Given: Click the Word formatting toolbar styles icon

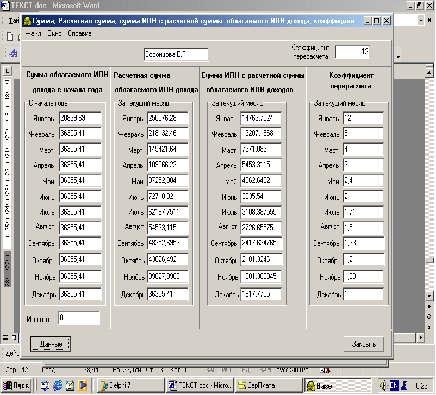Looking at the screenshot, I should 13,53.
